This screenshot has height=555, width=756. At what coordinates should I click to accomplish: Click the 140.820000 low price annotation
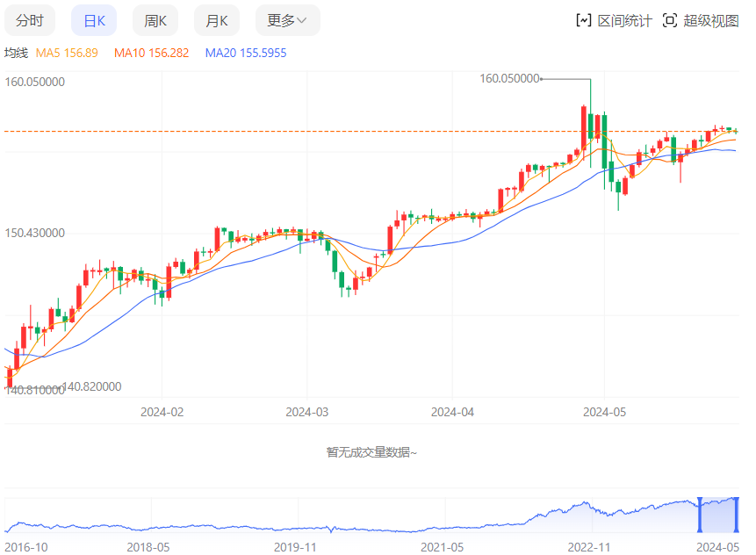[91, 386]
